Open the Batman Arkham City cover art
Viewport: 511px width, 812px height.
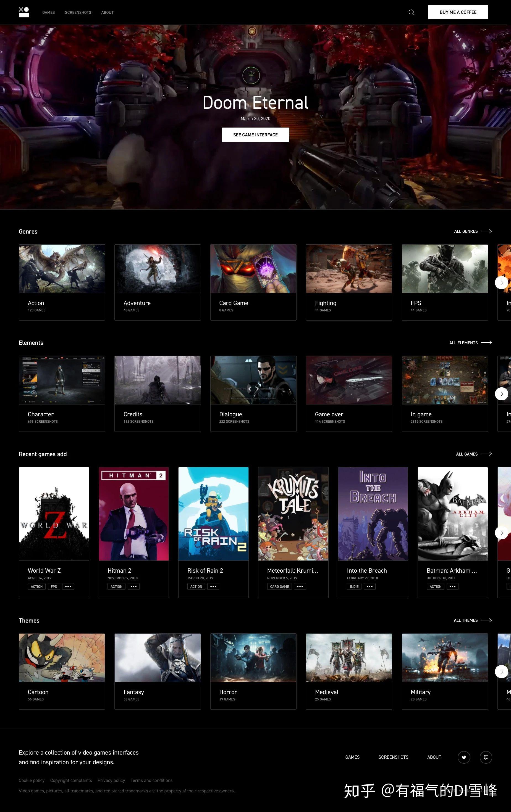(x=453, y=514)
